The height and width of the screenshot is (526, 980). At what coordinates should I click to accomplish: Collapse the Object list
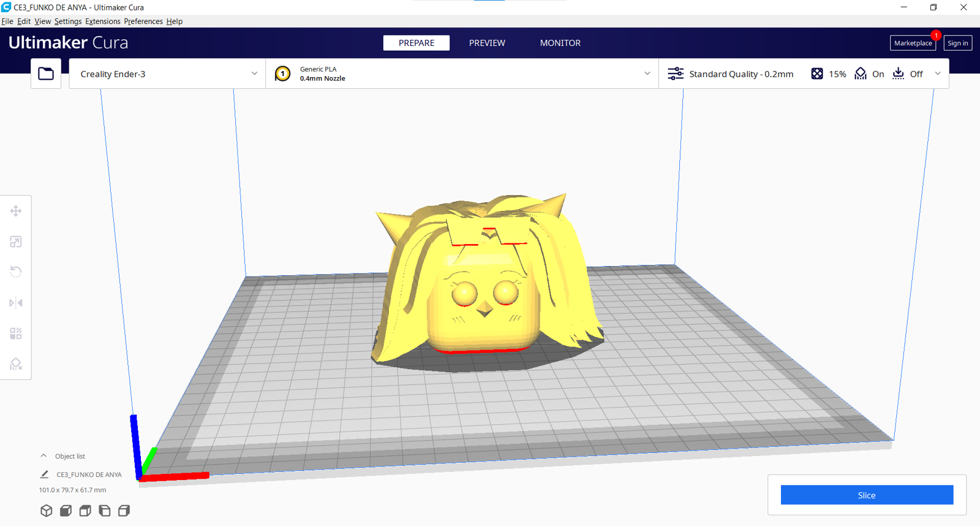click(x=43, y=456)
